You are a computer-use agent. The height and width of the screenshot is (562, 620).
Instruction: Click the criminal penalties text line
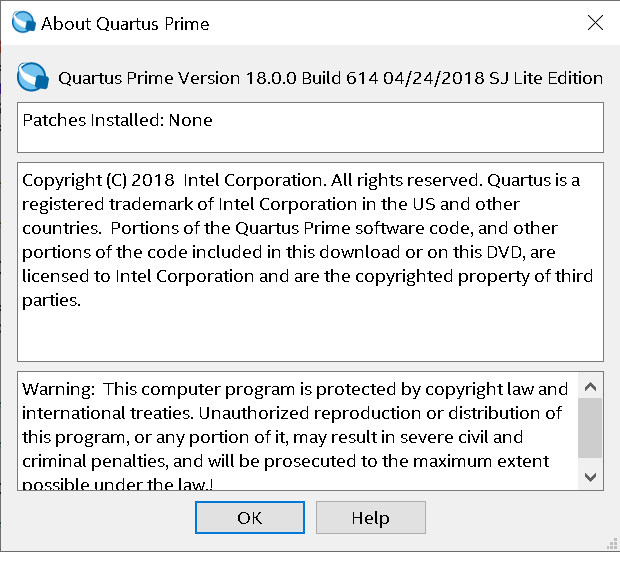click(285, 461)
